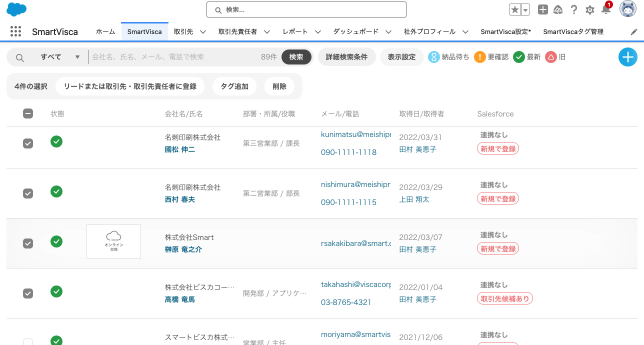The width and height of the screenshot is (644, 345).
Task: Click the 削除 button
Action: point(280,86)
